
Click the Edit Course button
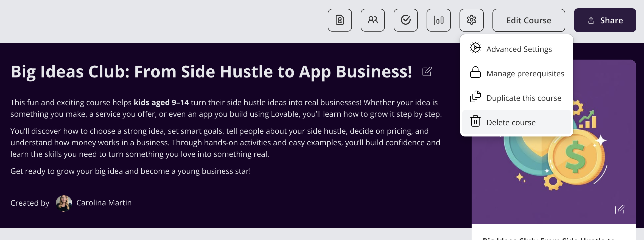(528, 20)
